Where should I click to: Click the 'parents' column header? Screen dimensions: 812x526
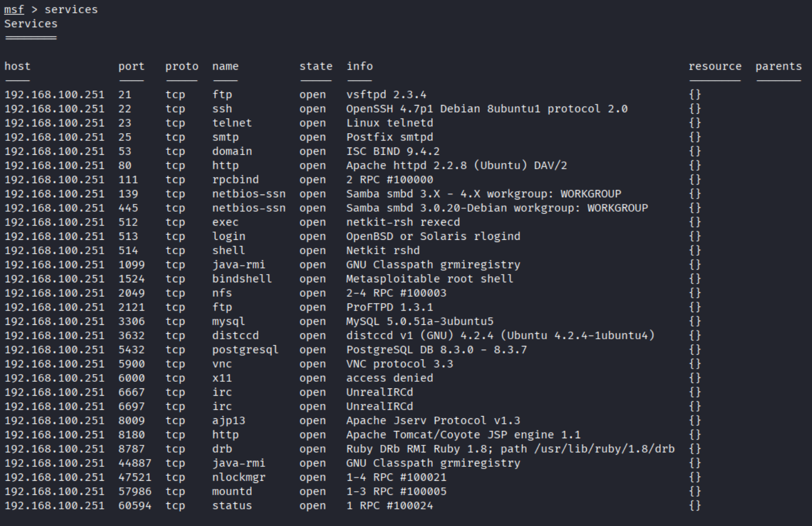pos(778,66)
